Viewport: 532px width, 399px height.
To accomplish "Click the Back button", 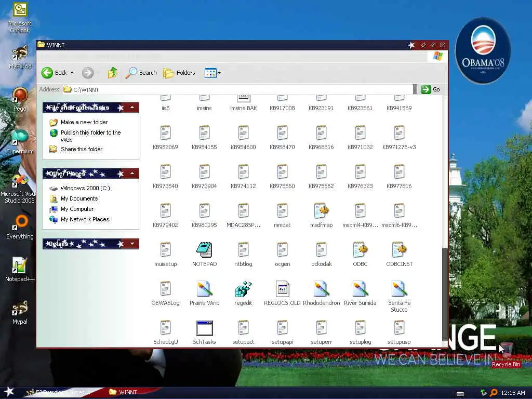I will tap(54, 73).
